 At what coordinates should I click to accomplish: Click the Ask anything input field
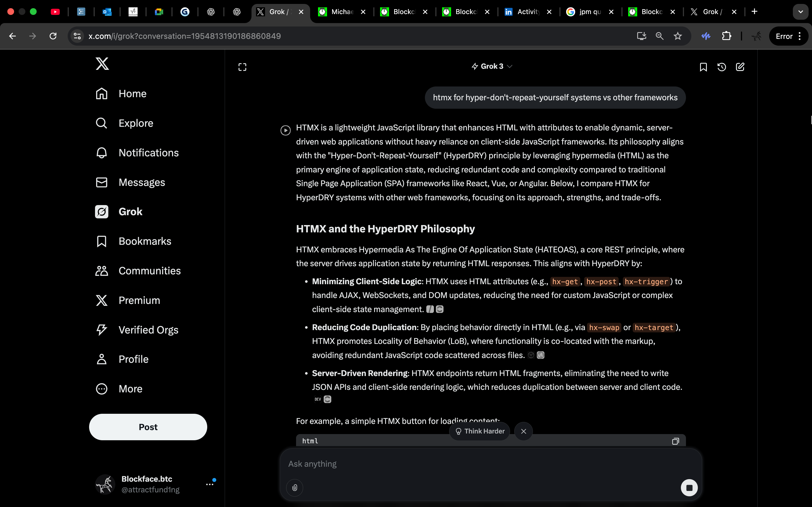[x=470, y=464]
